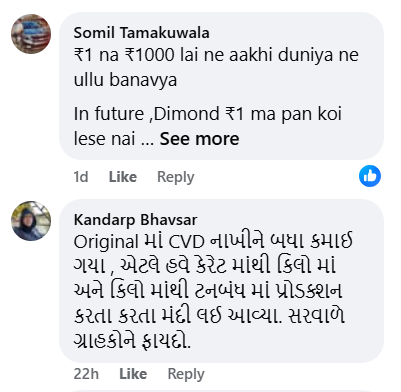This screenshot has height=392, width=401.
Task: Click the 'ullu banavya' comment line
Action: (125, 80)
